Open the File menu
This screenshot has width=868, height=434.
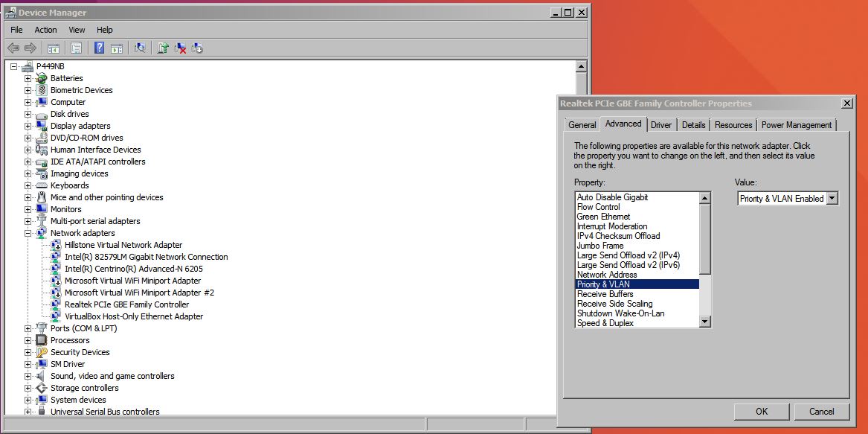point(16,30)
